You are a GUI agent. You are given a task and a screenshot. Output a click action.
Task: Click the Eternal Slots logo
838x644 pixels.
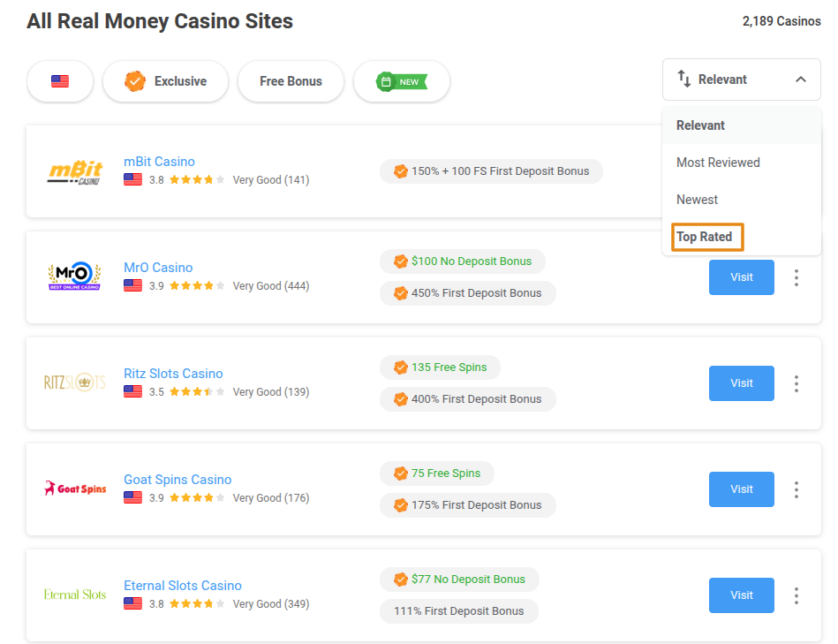tap(74, 595)
